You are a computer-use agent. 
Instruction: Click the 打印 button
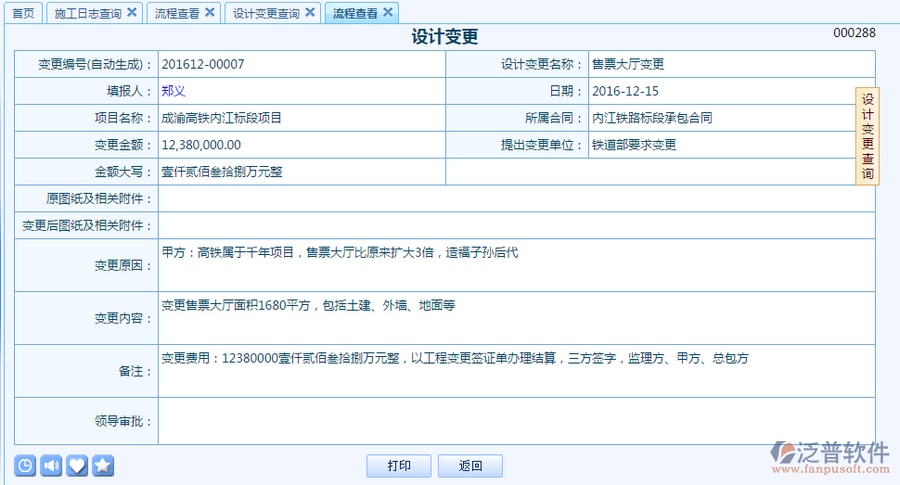[399, 465]
